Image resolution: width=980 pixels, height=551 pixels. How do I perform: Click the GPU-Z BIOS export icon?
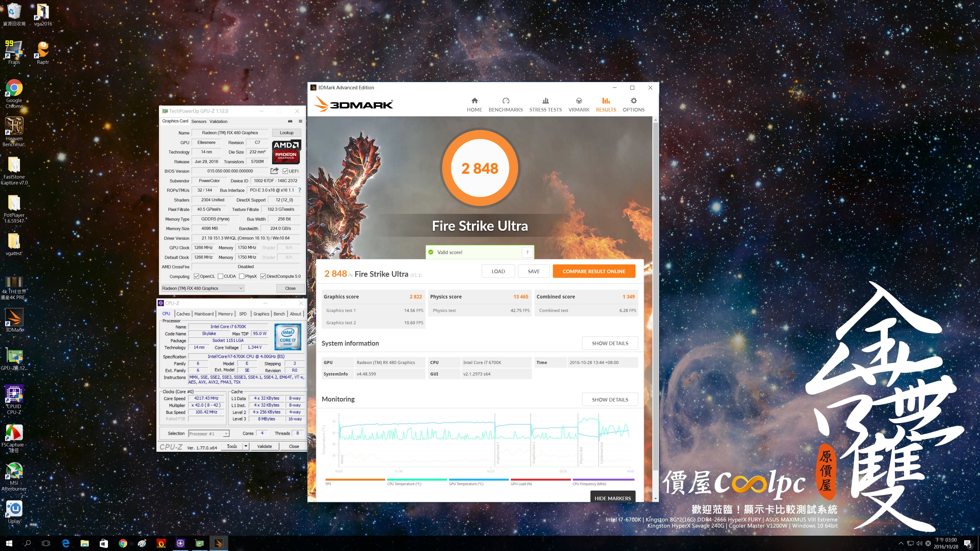point(274,171)
